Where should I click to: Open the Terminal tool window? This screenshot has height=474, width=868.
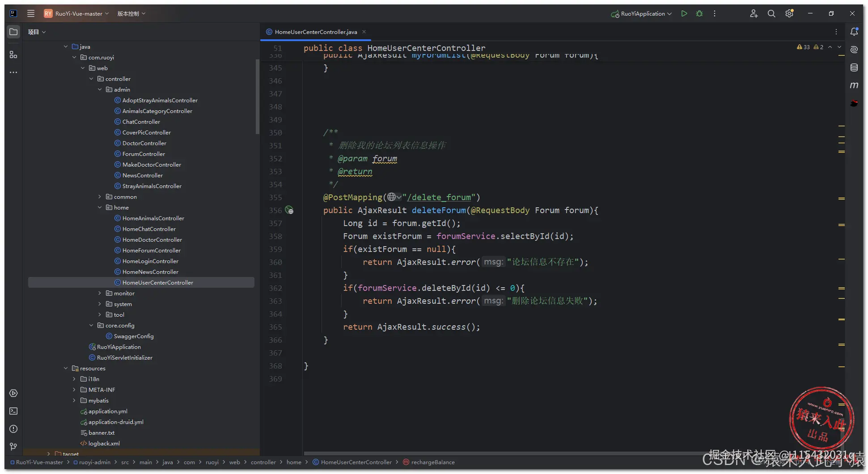13,411
